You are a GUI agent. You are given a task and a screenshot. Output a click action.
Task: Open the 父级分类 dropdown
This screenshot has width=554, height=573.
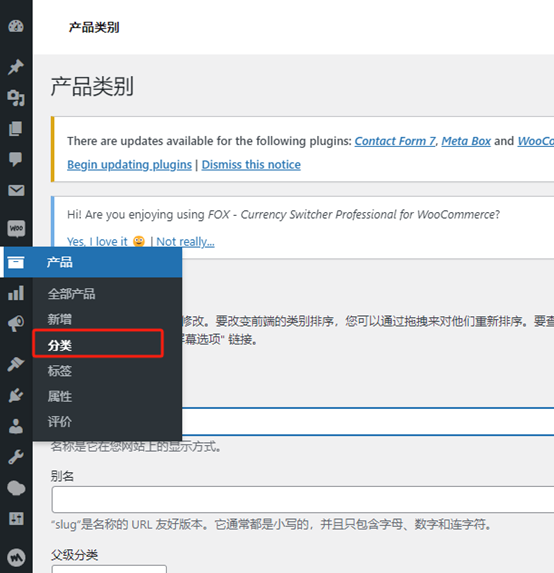click(109, 569)
